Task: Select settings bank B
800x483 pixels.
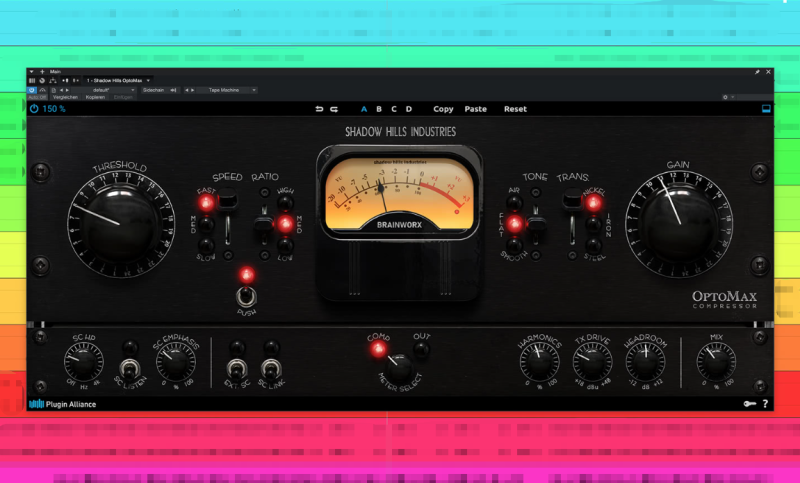Action: point(379,109)
